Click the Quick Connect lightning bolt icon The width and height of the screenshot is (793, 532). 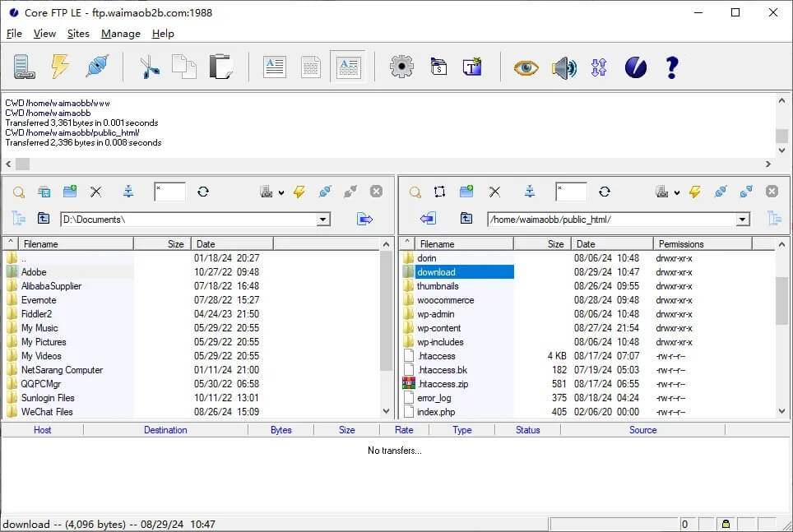coord(60,67)
